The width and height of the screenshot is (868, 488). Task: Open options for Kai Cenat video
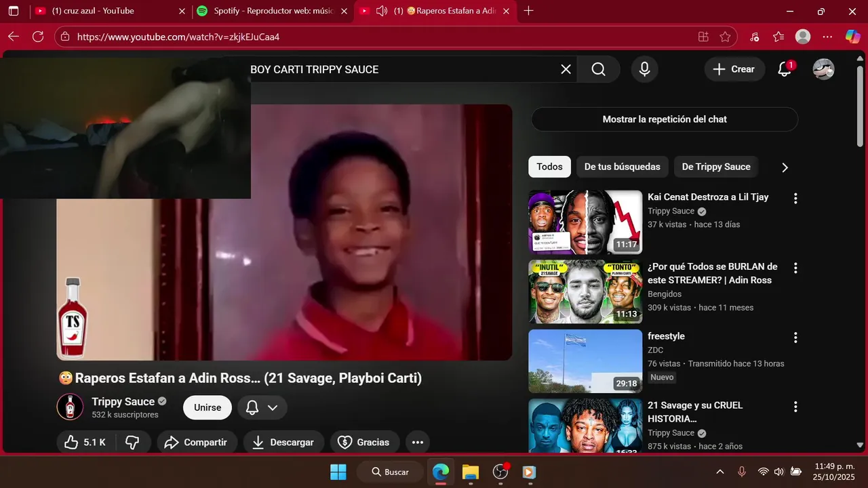click(x=795, y=199)
